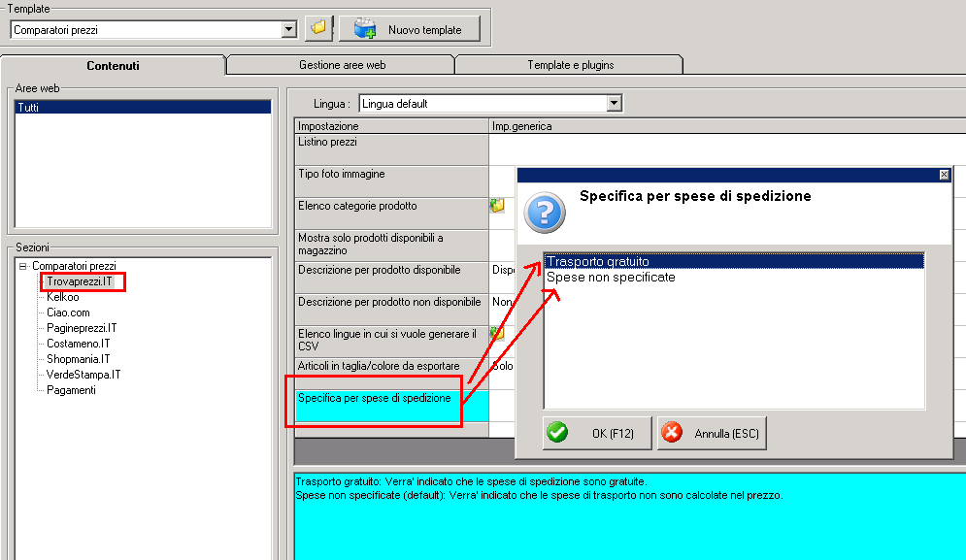The image size is (966, 560).
Task: Select Costameno.IT in the Sezioni tree
Action: pyautogui.click(x=79, y=344)
